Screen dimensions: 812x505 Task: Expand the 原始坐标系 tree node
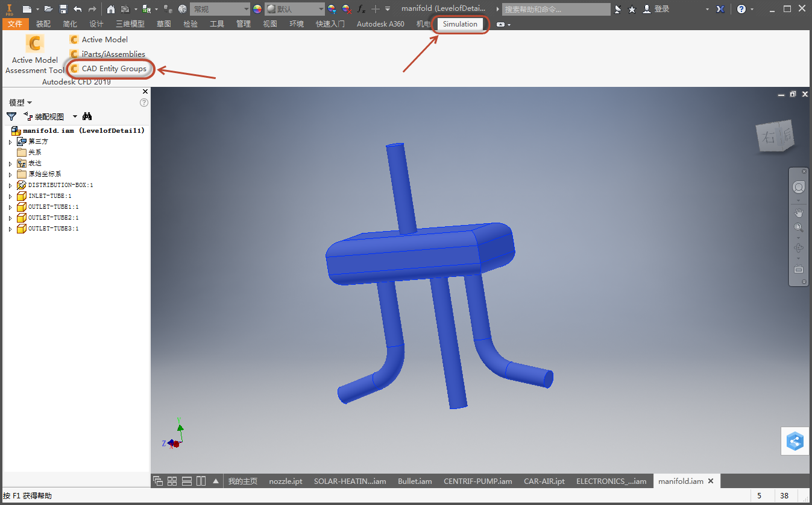10,174
